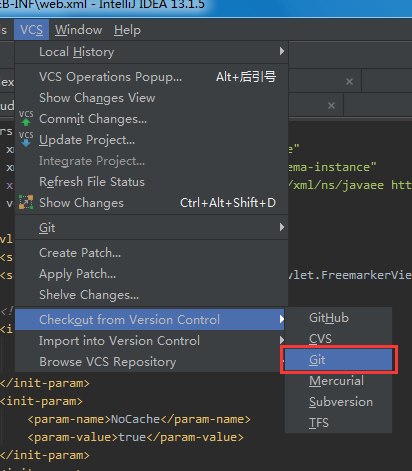Image resolution: width=412 pixels, height=471 pixels.
Task: Choose GitHub in checkout submenu
Action: point(338,318)
